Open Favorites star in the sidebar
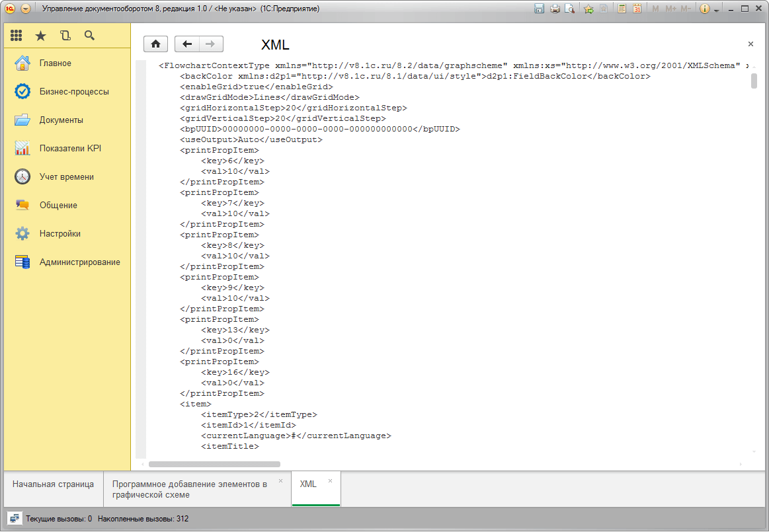 (41, 36)
